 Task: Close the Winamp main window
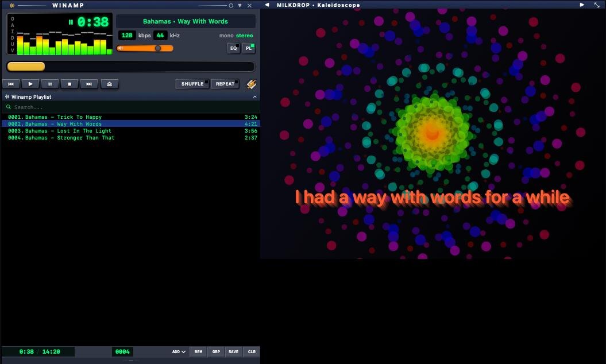pos(249,5)
